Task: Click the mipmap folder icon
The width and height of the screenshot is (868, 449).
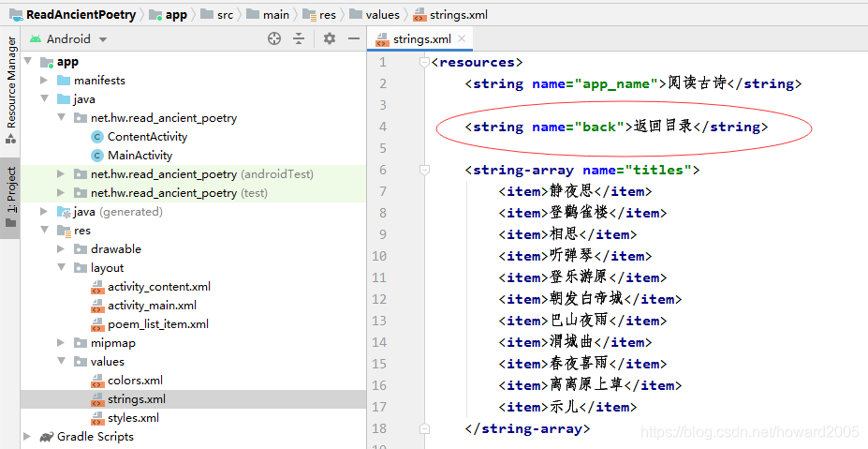Action: (81, 343)
